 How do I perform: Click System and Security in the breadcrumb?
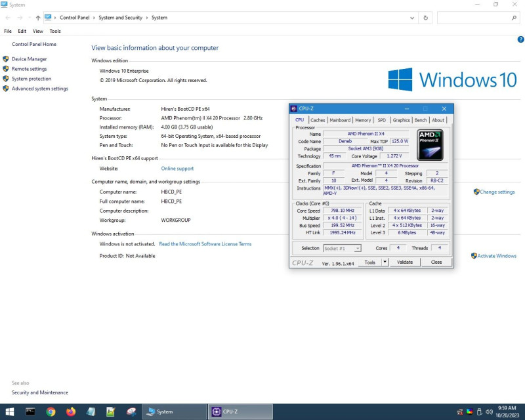tap(121, 18)
